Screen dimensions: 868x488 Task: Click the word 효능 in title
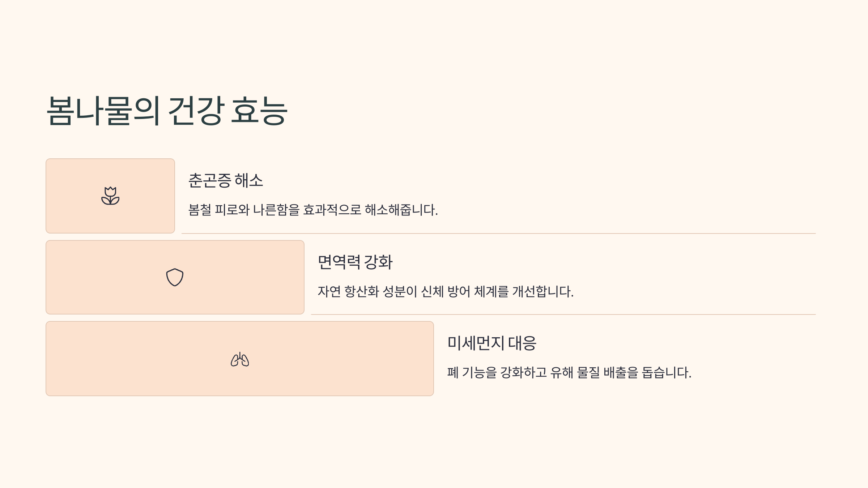pos(259,111)
